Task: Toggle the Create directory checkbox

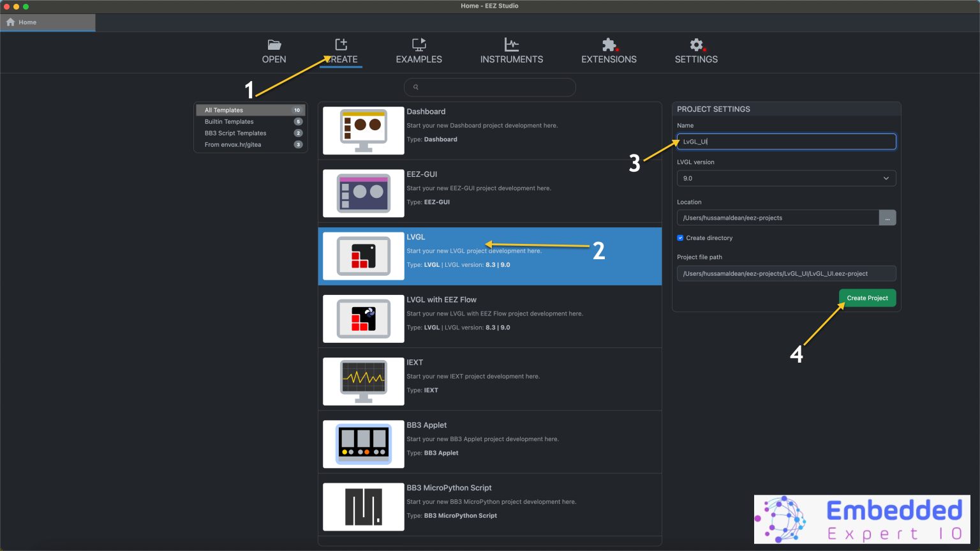Action: (680, 238)
